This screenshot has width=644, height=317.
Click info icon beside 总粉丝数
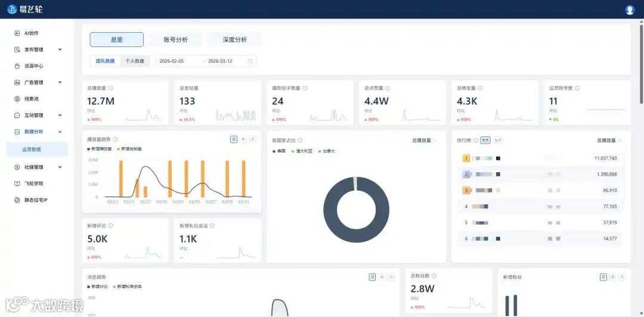[434, 276]
